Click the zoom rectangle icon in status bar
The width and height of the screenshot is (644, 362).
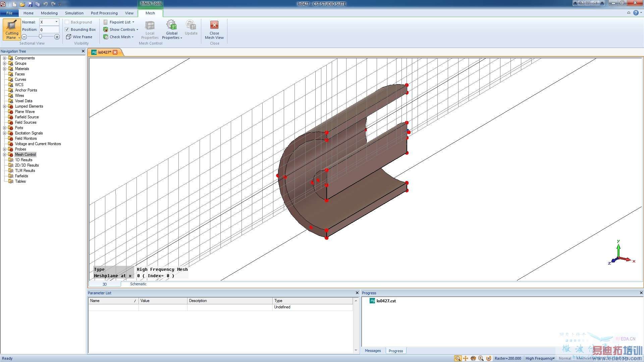click(x=458, y=358)
